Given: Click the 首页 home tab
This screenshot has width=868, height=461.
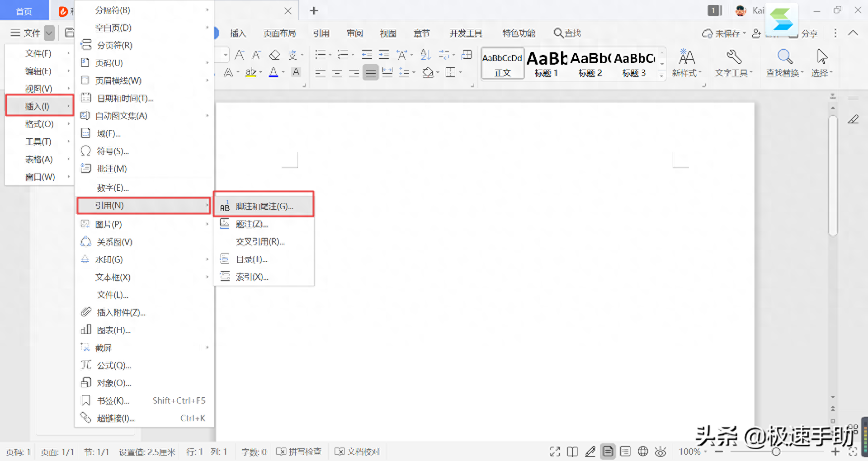Looking at the screenshot, I should tap(24, 11).
